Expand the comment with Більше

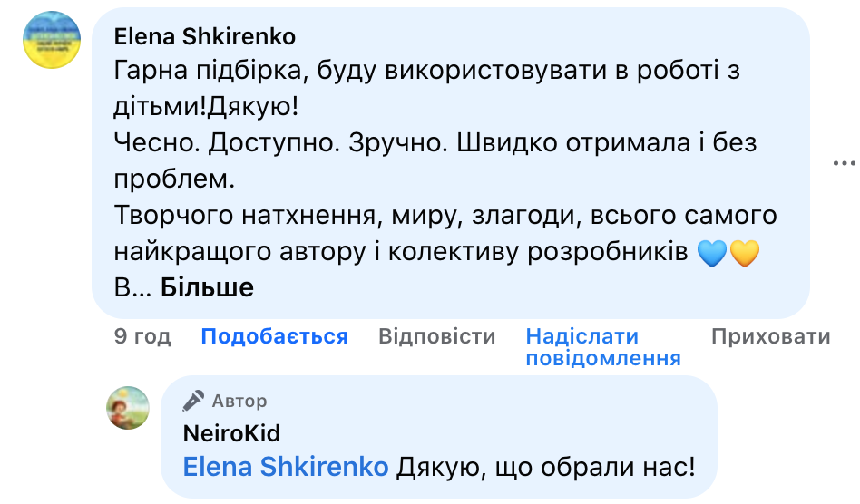click(208, 287)
